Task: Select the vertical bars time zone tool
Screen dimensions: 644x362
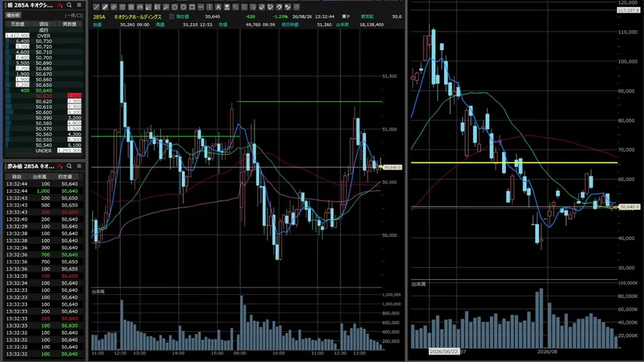Action: tap(157, 7)
